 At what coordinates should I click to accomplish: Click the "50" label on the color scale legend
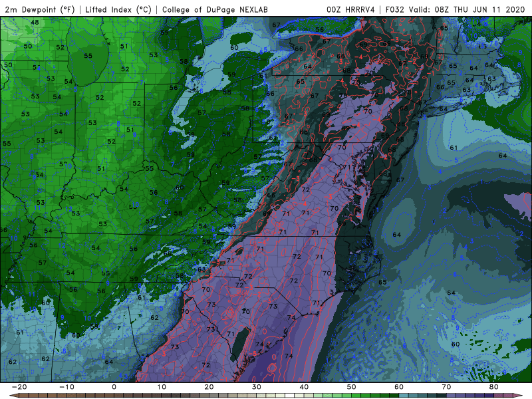pyautogui.click(x=352, y=387)
